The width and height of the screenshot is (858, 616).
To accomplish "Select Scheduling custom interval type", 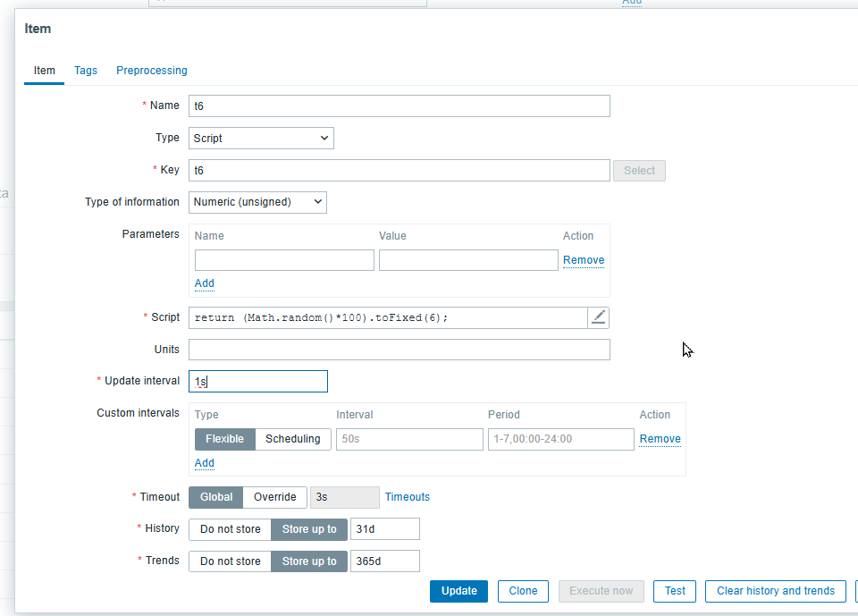I will pyautogui.click(x=293, y=439).
